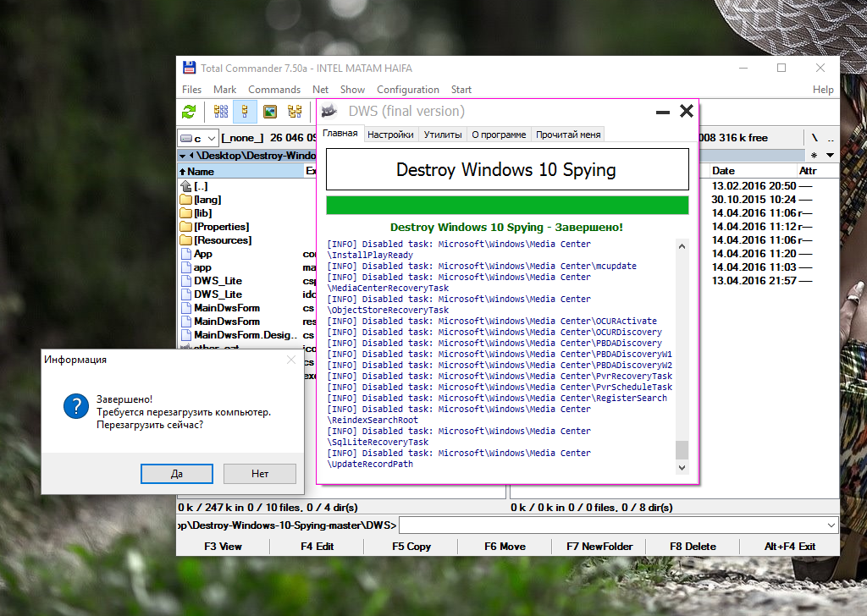Click the green Reread source refresh icon
This screenshot has width=867, height=616.
click(x=189, y=112)
